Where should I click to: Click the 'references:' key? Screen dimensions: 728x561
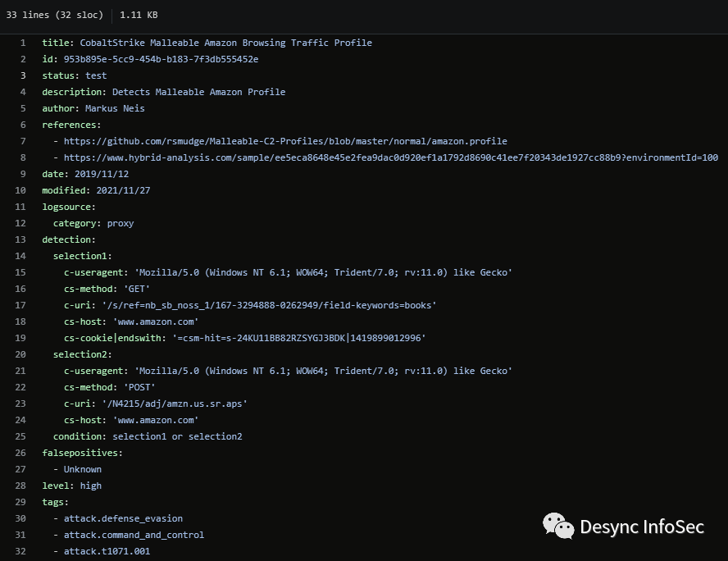click(71, 125)
